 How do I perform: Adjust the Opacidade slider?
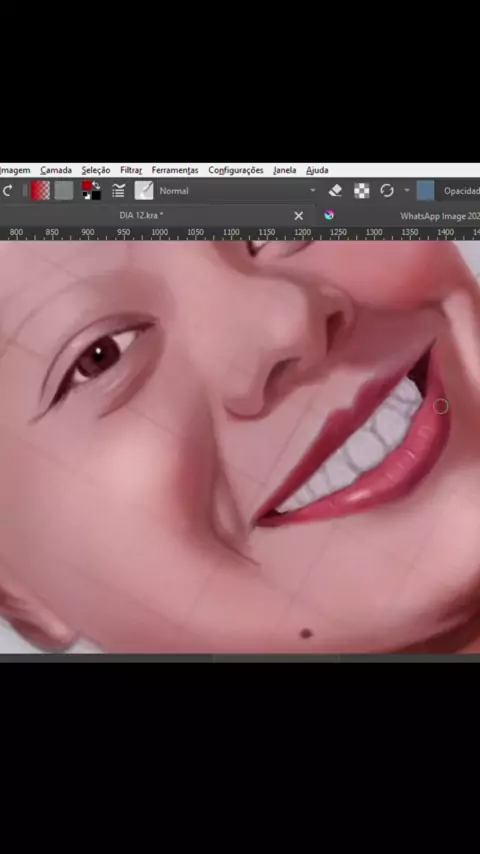459,191
